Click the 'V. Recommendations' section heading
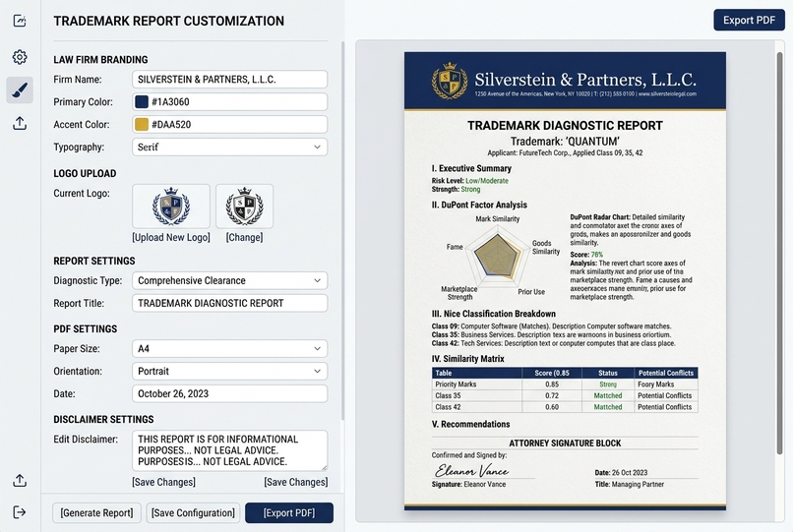 (x=470, y=424)
